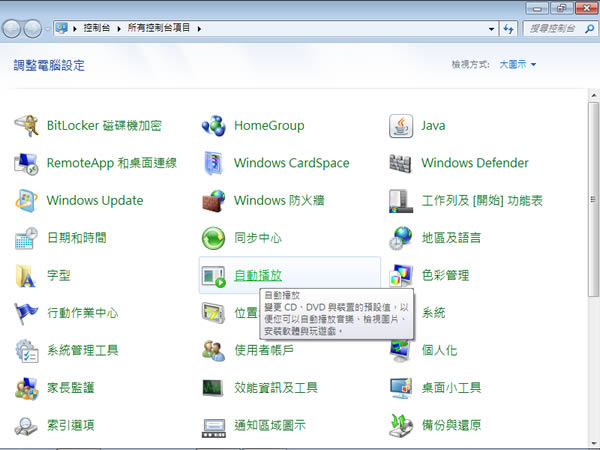Click the refresh arrows button in address bar
600x450 pixels.
point(509,29)
